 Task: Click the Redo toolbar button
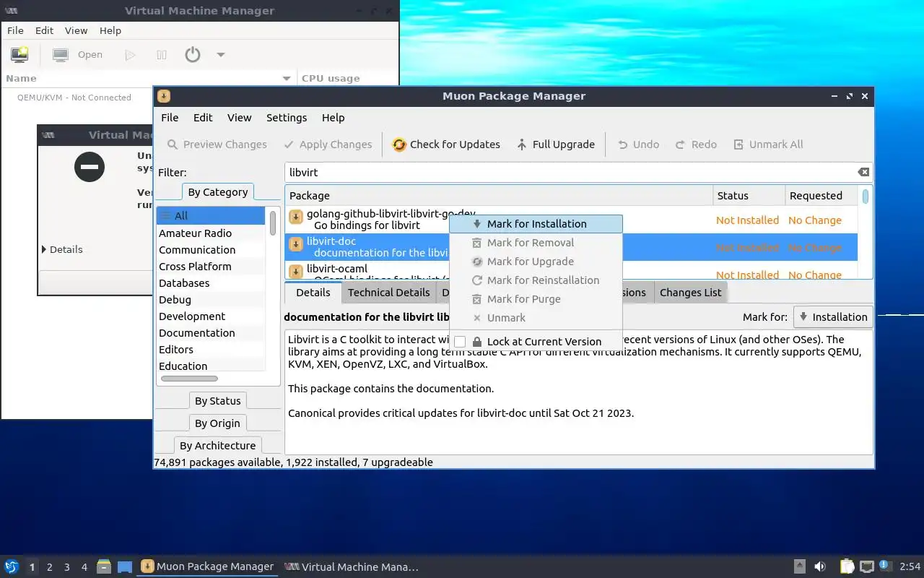click(696, 144)
